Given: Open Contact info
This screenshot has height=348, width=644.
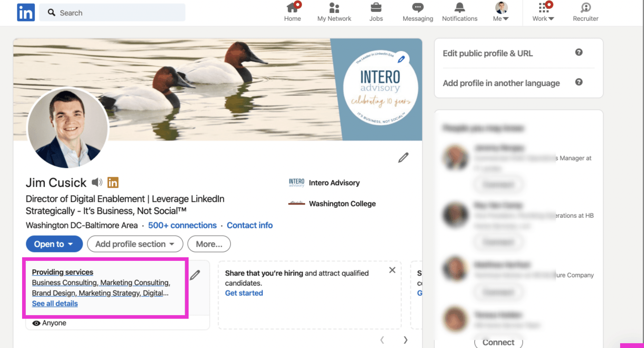Looking at the screenshot, I should [x=250, y=225].
